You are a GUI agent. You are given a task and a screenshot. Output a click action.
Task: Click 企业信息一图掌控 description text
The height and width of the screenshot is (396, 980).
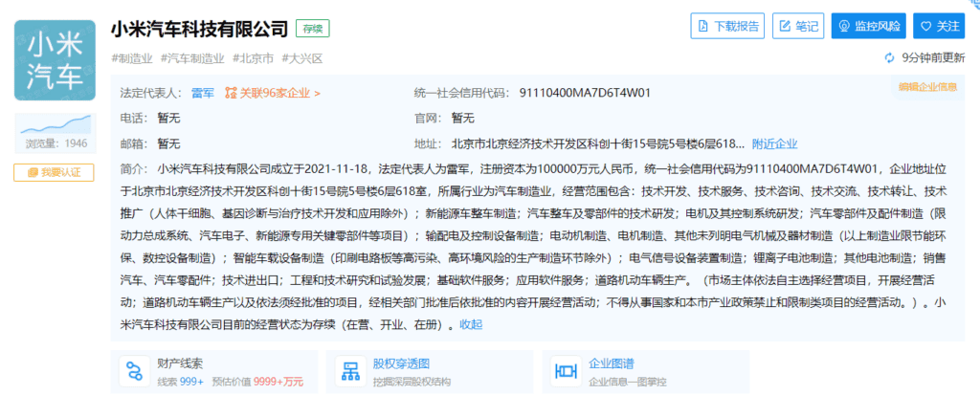point(628,382)
